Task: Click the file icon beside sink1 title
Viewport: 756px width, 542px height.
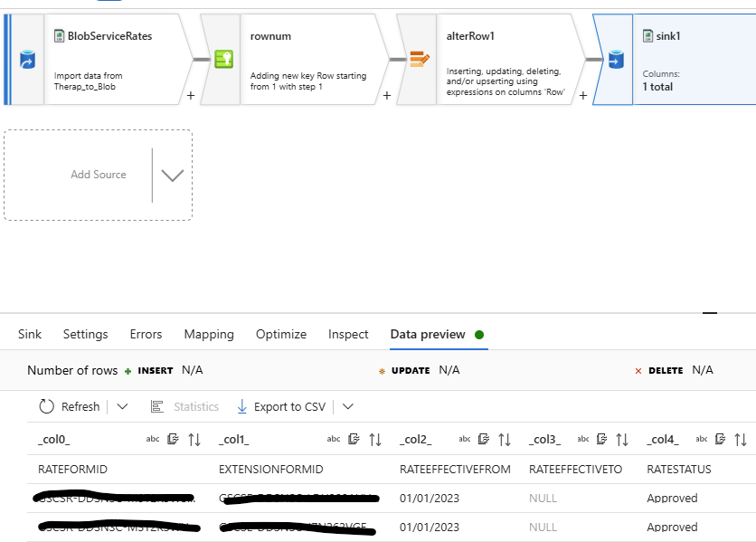Action: tap(648, 35)
